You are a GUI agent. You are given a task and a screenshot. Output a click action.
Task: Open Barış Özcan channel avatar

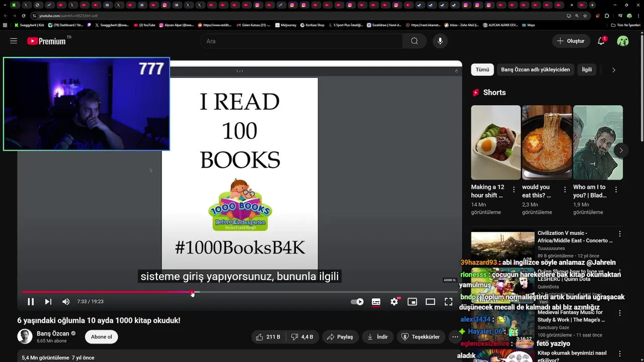(x=25, y=336)
